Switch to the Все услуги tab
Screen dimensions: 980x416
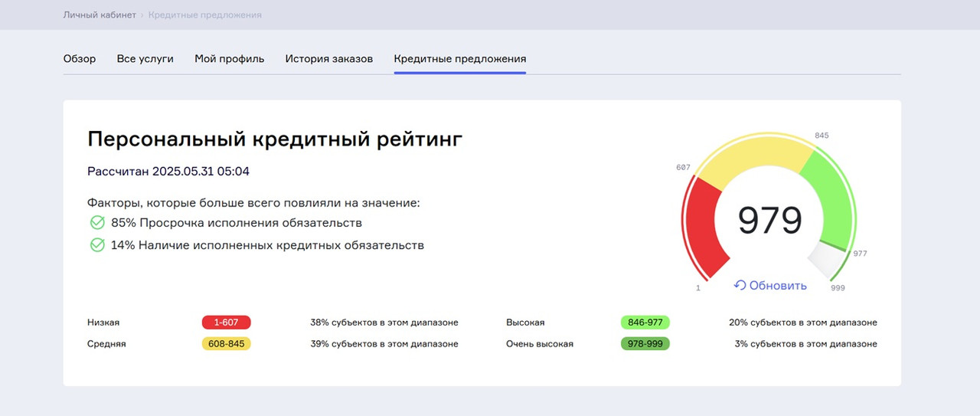tap(145, 59)
